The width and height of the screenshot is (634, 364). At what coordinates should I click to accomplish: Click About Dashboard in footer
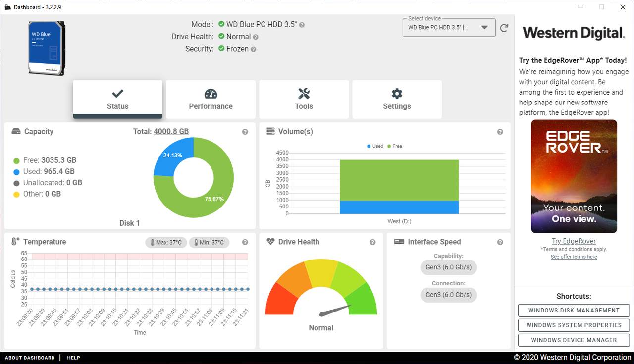point(30,358)
